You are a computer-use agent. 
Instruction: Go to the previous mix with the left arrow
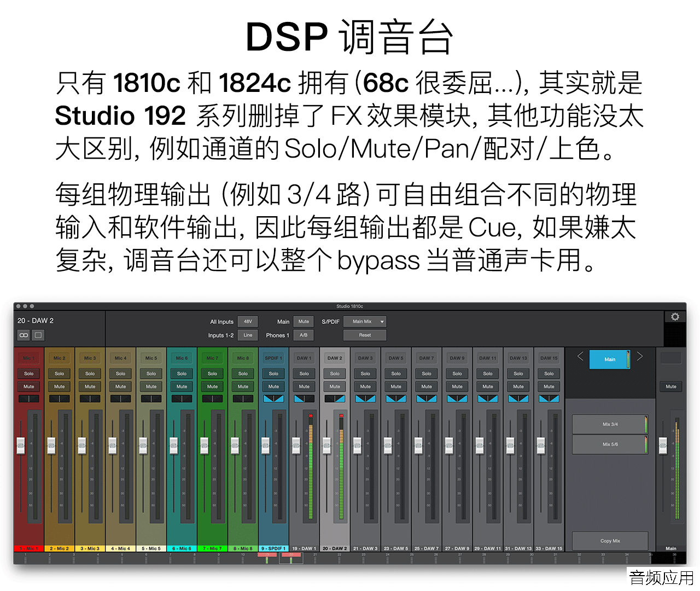tap(580, 356)
